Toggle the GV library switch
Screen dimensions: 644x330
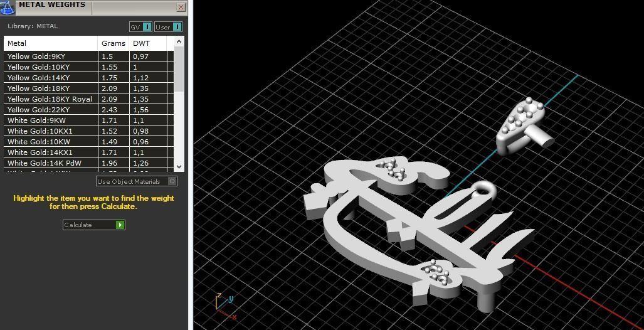141,27
